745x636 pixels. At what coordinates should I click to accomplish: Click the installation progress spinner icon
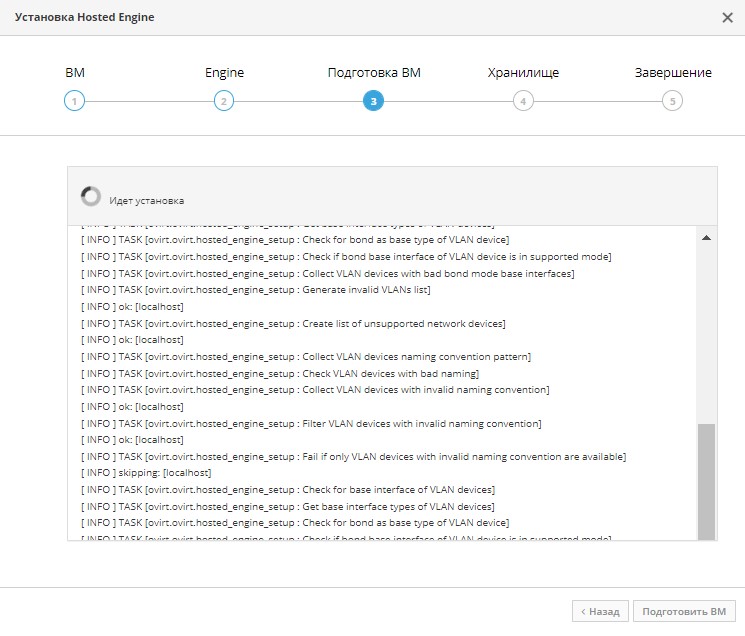coord(91,196)
